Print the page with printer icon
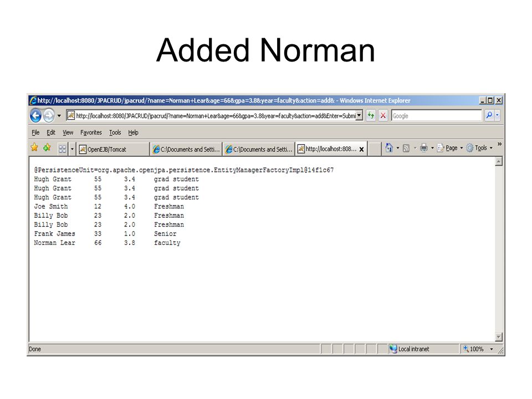532x399 pixels. pos(424,147)
